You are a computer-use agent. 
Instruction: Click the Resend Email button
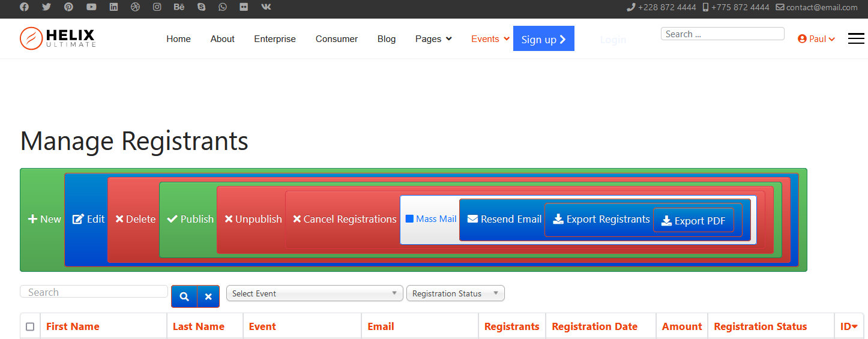click(x=505, y=220)
